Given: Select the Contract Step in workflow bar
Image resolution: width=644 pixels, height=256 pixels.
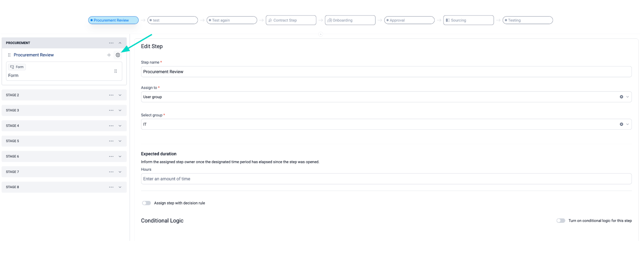Looking at the screenshot, I should (291, 20).
